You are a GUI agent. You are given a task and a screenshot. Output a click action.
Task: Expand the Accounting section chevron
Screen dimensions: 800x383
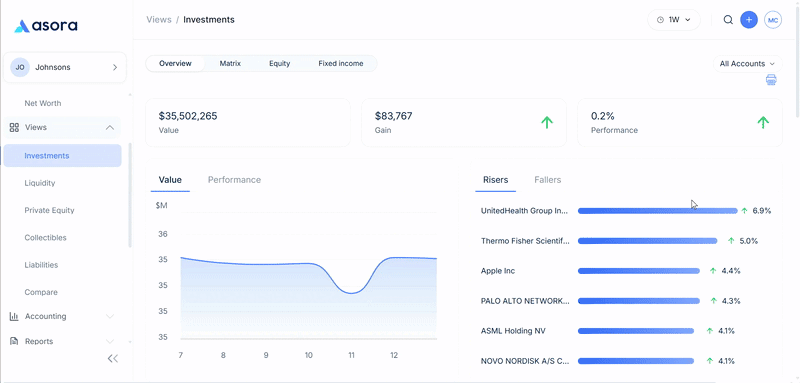110,316
